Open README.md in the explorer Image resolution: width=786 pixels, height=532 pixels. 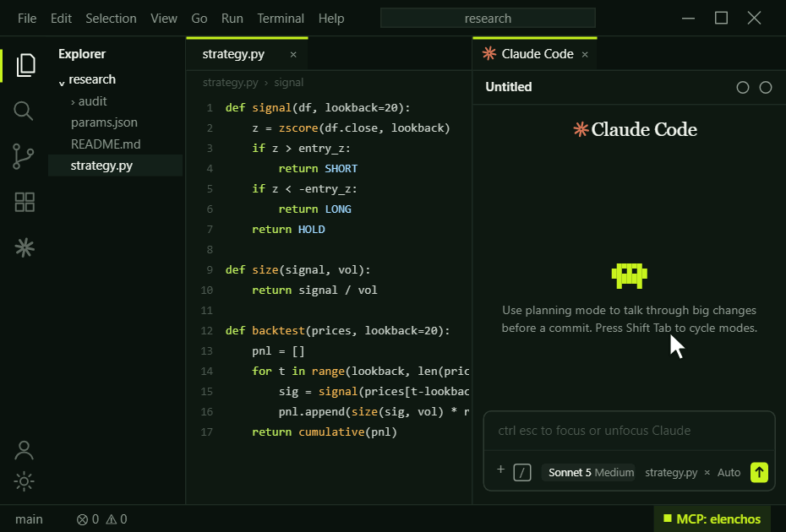tap(106, 144)
